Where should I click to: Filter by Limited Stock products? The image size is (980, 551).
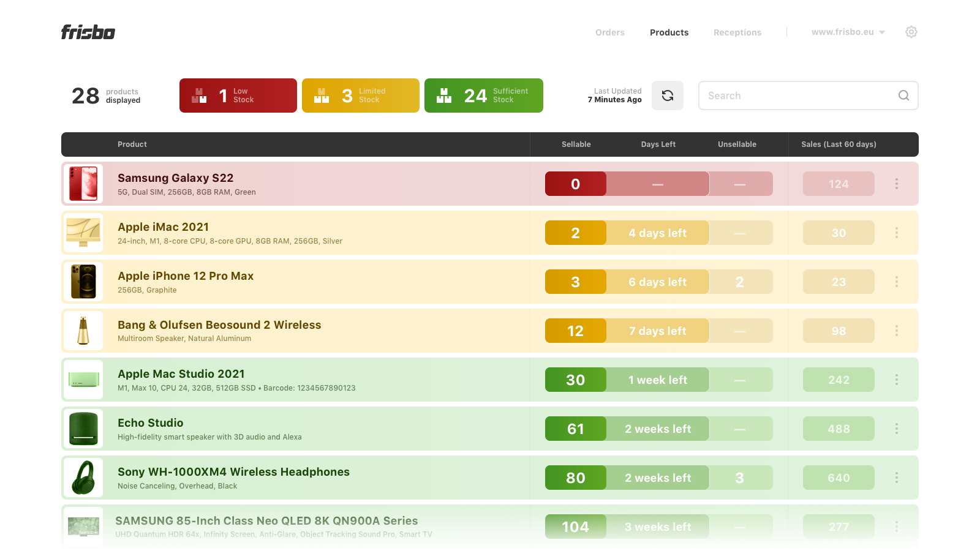[x=361, y=96]
